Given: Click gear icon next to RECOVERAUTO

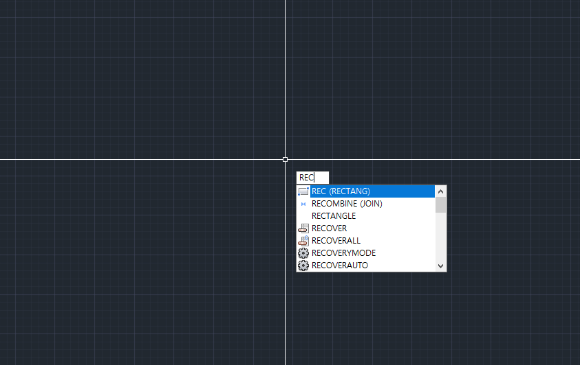Looking at the screenshot, I should point(303,265).
